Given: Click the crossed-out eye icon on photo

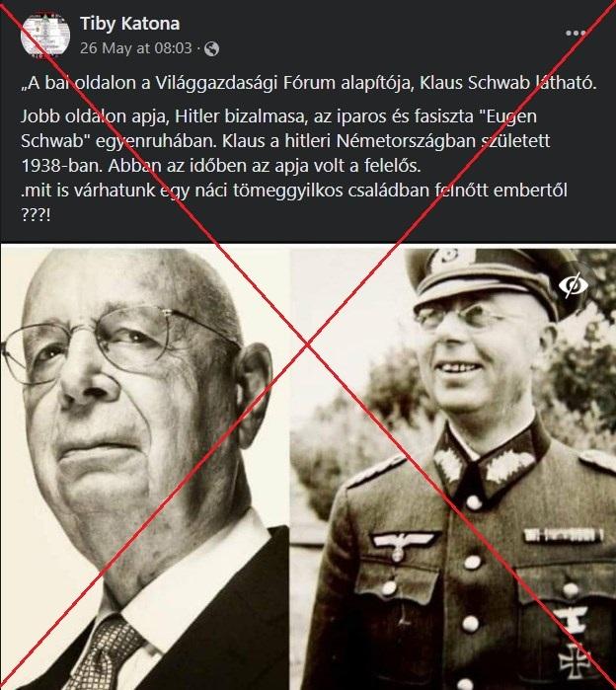Looking at the screenshot, I should tap(574, 285).
